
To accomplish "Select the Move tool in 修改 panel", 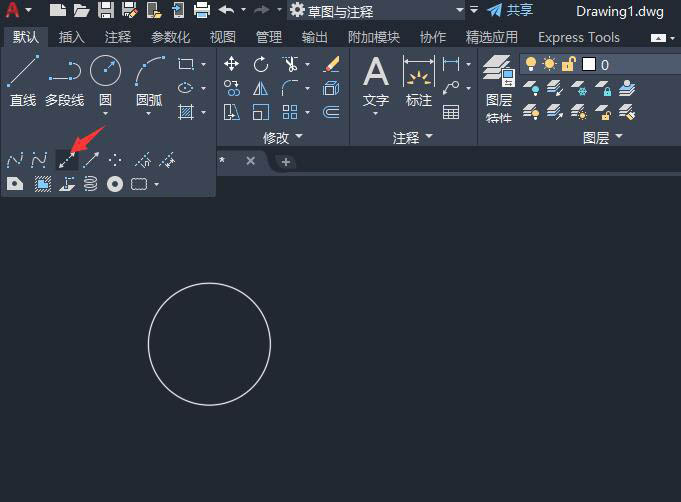I will pos(232,64).
